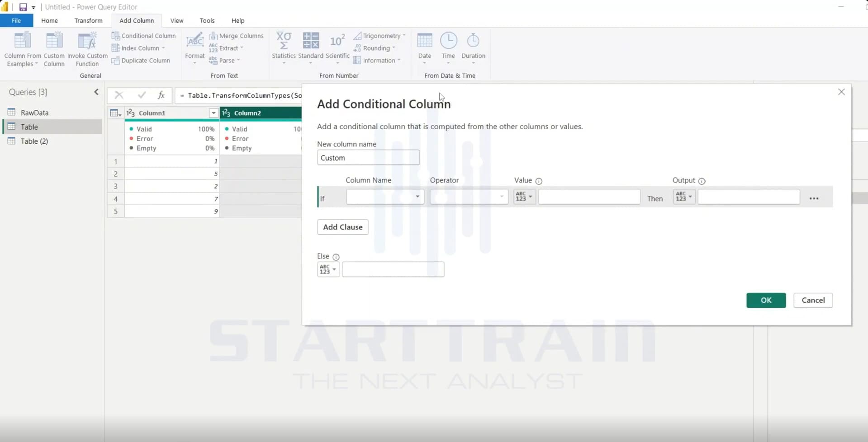Viewport: 868px width, 442px height.
Task: Click Merge Columns in ribbon
Action: (236, 36)
